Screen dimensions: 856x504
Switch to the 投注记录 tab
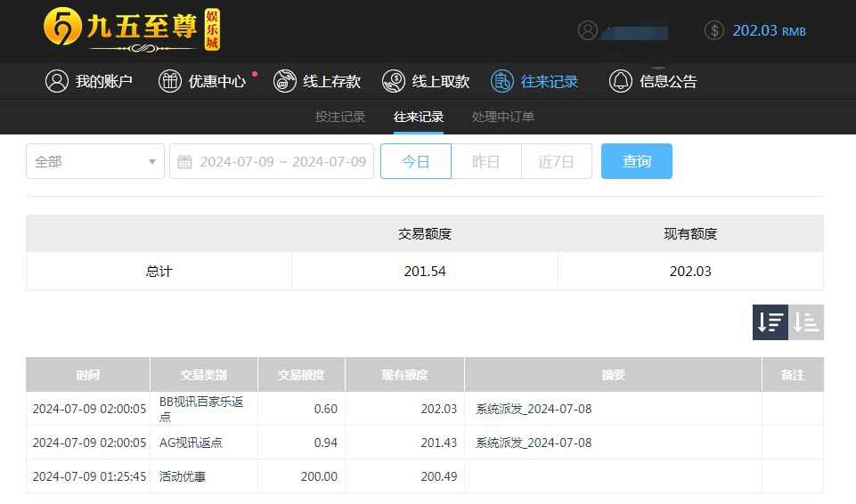click(340, 117)
